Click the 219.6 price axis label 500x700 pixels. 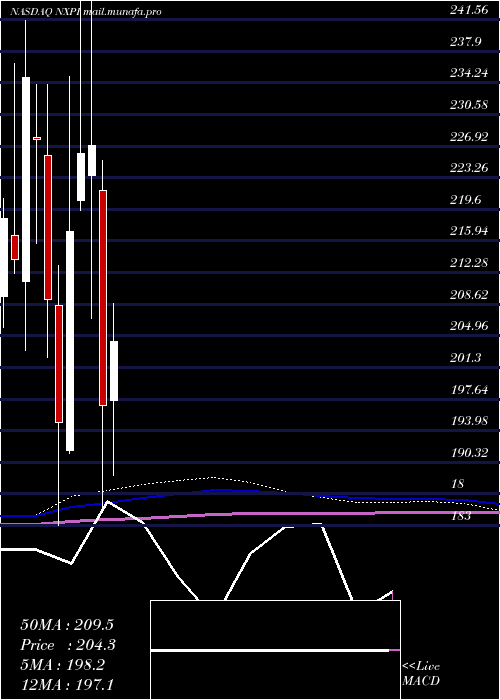coord(466,200)
